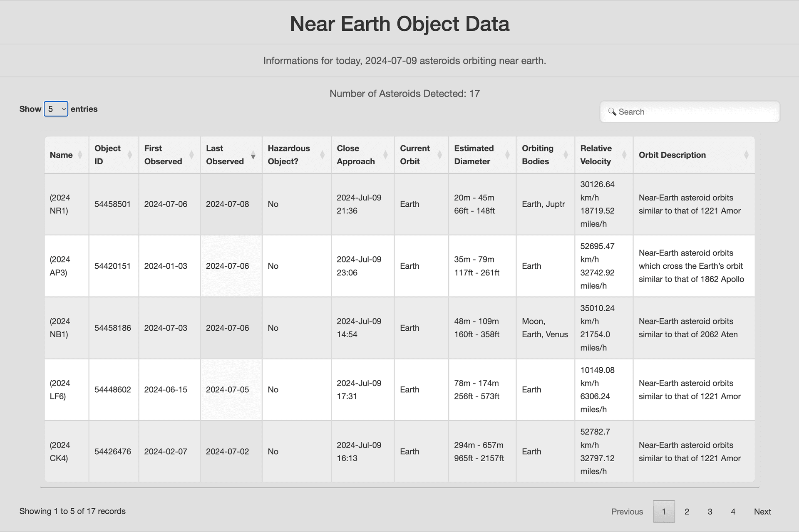Click the sort arrows icon in Name column
799x532 pixels.
pyautogui.click(x=80, y=155)
